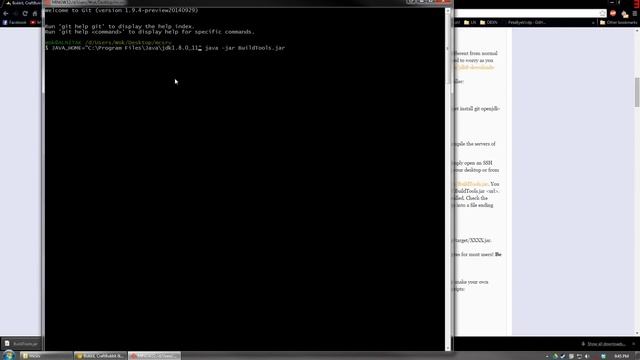Click the browser scrollbar down arrow

click(x=637, y=333)
